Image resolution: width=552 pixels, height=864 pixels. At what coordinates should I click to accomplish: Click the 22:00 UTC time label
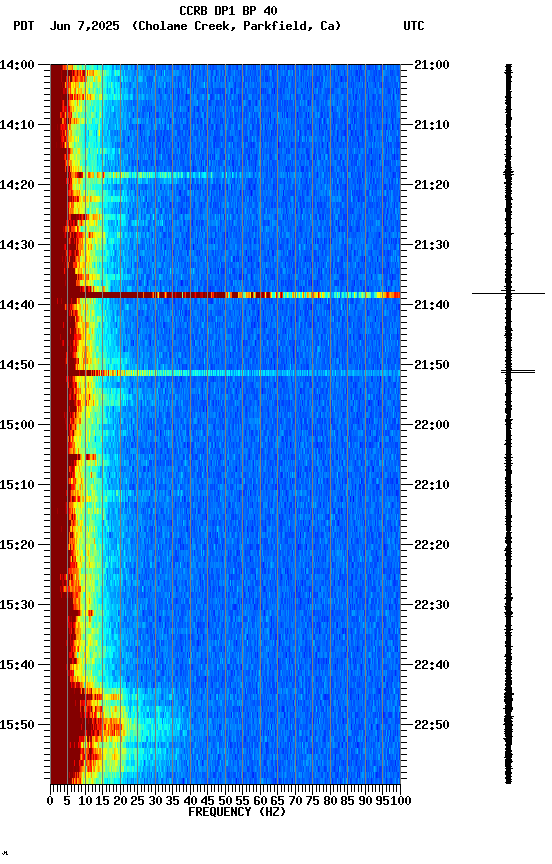pos(431,425)
